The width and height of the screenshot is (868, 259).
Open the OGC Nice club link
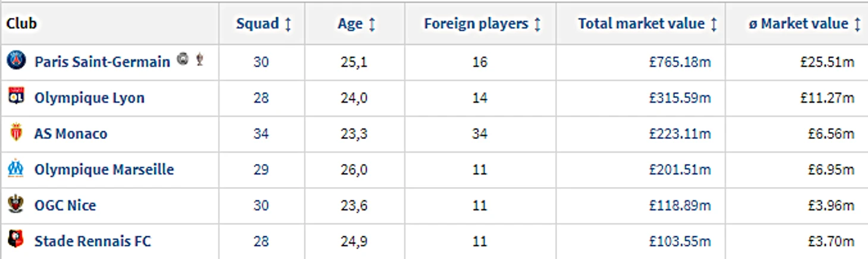pos(65,206)
